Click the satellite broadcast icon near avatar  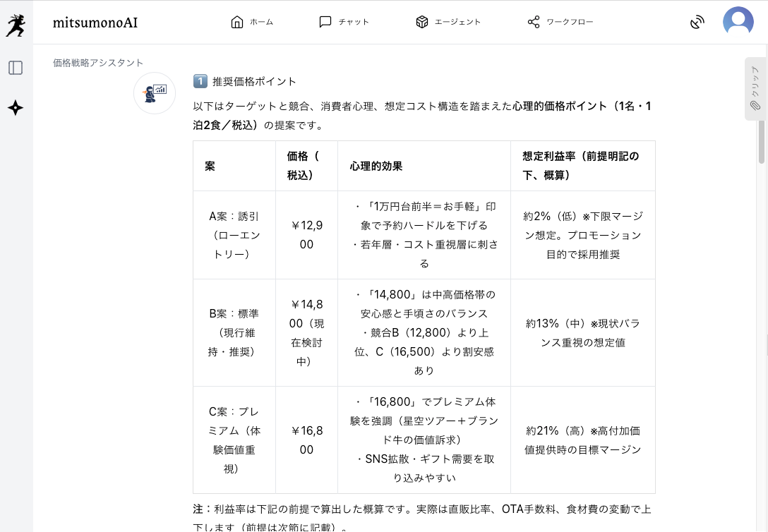[x=697, y=22]
